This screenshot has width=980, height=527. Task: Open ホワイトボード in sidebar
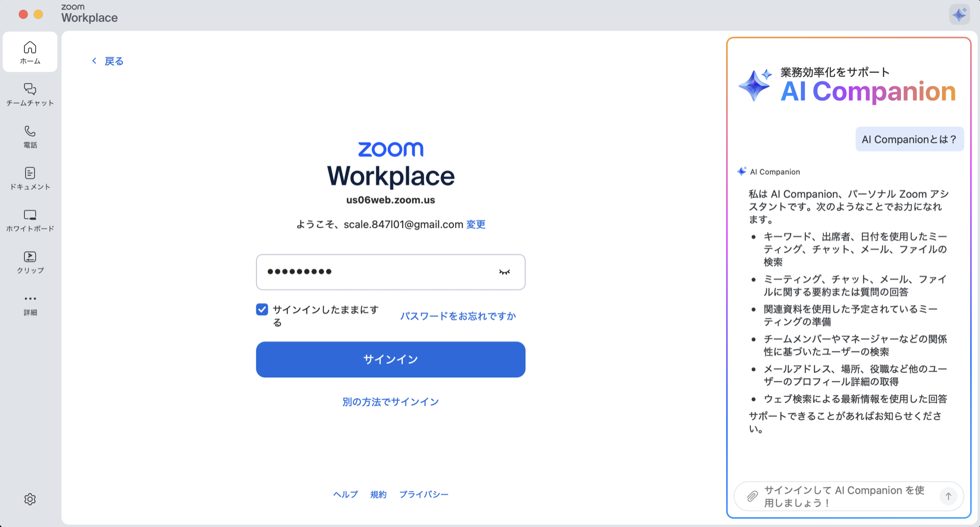pos(30,220)
